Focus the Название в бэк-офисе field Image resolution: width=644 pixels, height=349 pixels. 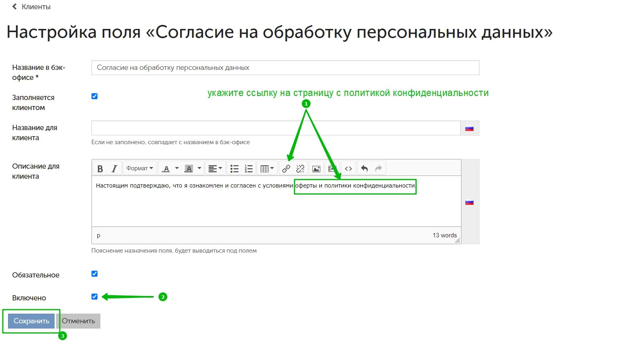point(285,67)
